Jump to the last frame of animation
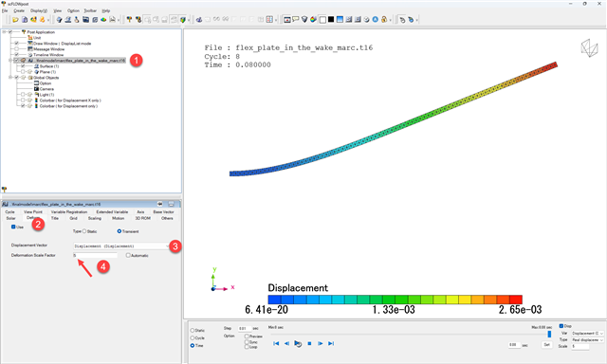 pyautogui.click(x=331, y=343)
